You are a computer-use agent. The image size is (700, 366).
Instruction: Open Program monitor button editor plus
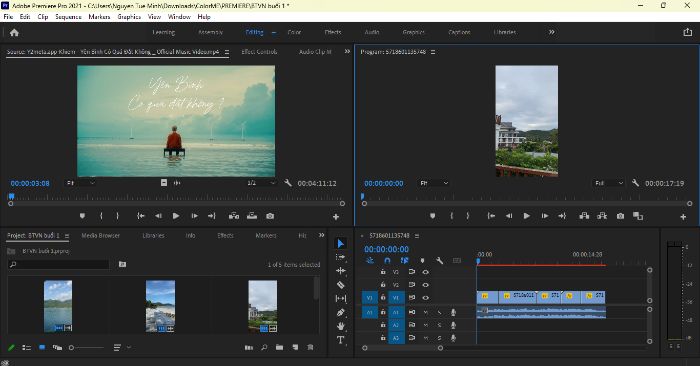683,217
